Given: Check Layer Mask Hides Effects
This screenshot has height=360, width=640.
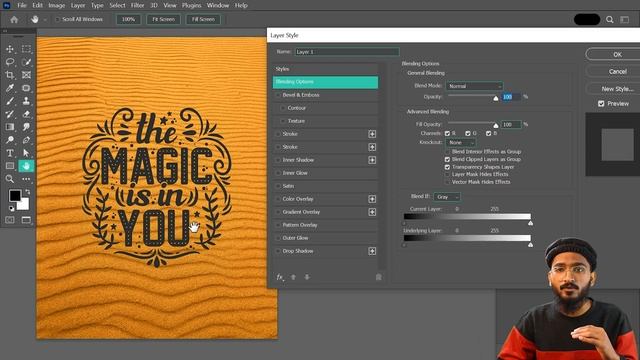Looking at the screenshot, I should click(447, 174).
